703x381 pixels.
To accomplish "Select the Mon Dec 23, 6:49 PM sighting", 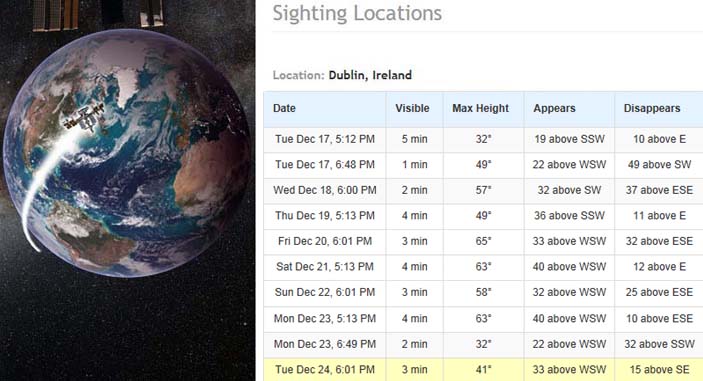I will click(483, 344).
